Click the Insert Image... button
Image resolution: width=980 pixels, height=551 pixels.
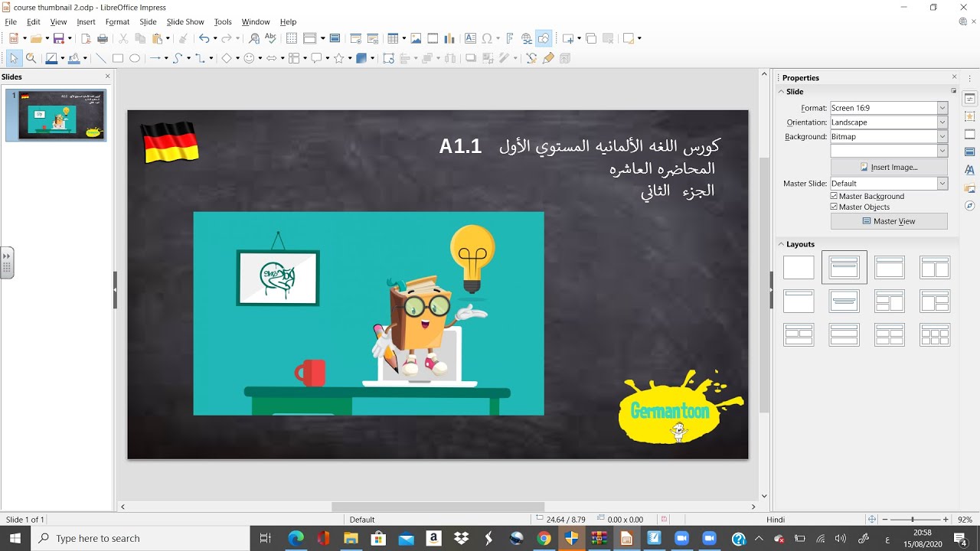889,167
